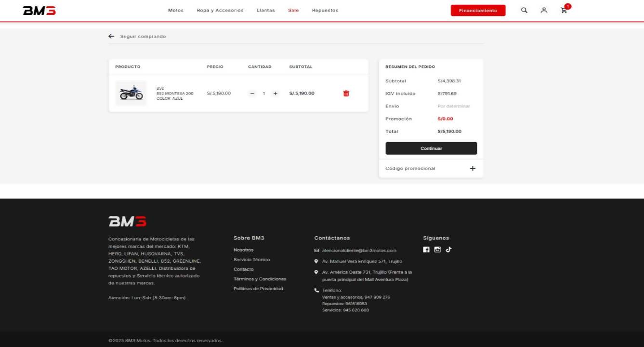Open the Ropa y Accesorios menu
This screenshot has width=644, height=347.
[220, 10]
